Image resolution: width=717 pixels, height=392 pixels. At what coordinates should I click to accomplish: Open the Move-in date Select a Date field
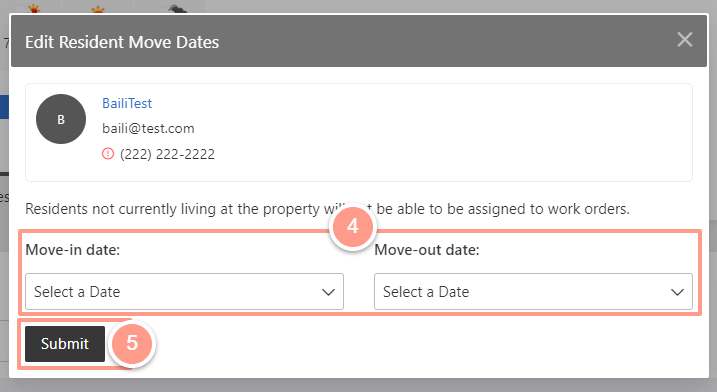184,291
